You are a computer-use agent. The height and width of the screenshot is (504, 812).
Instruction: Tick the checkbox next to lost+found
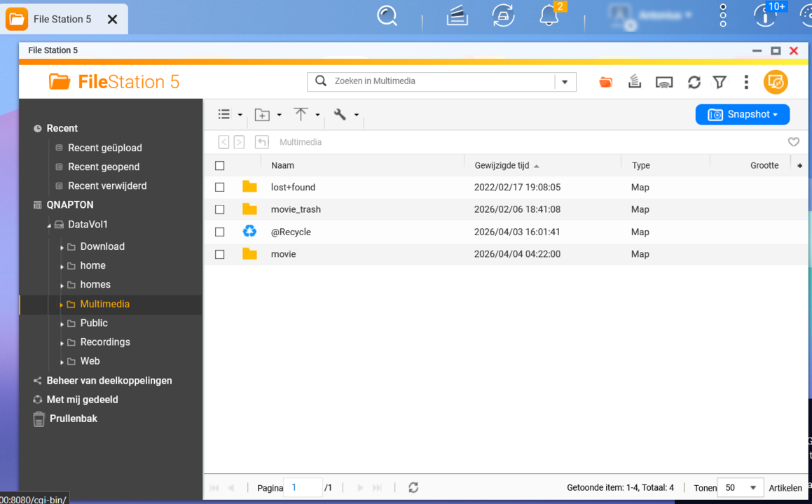click(x=219, y=187)
